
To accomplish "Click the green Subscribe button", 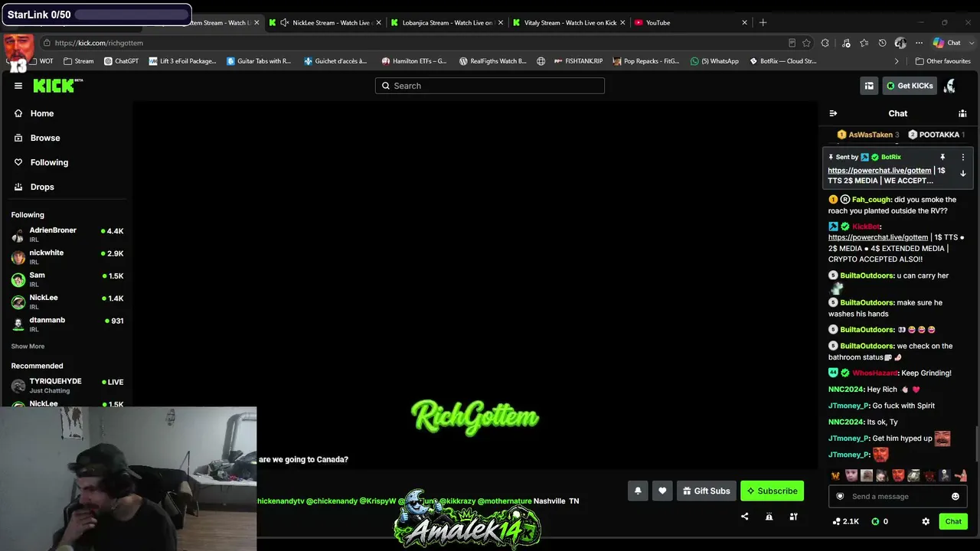I will pyautogui.click(x=772, y=491).
